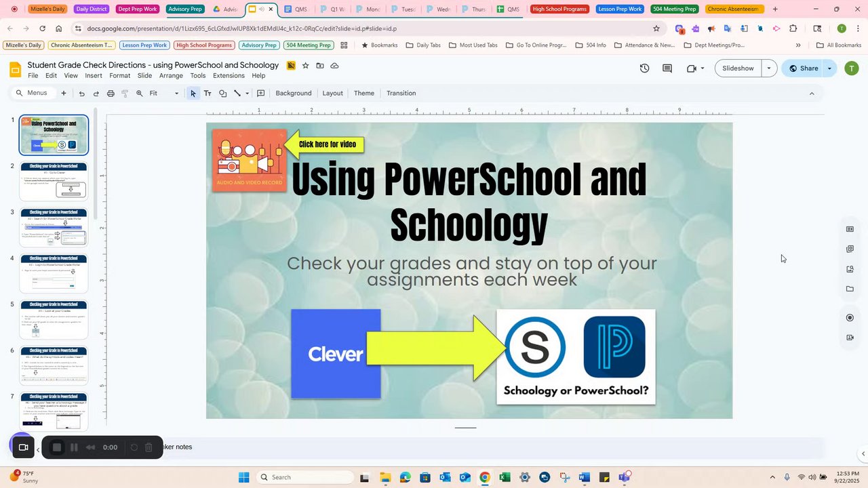Reload the page
868x488 pixels.
point(42,28)
